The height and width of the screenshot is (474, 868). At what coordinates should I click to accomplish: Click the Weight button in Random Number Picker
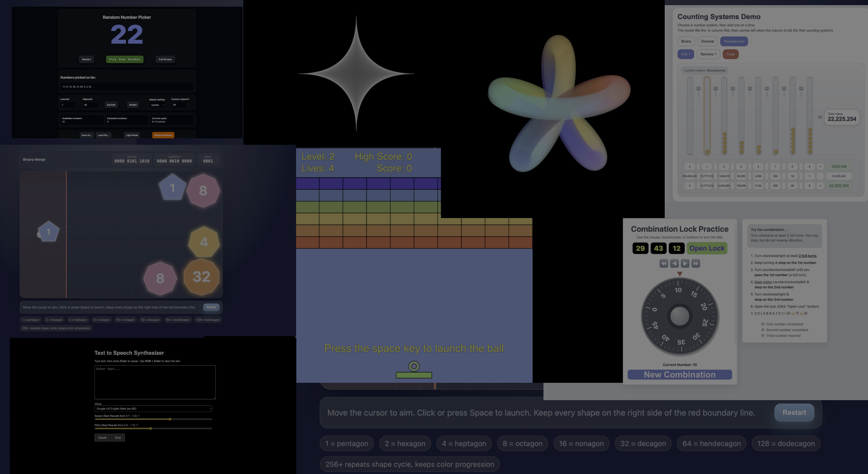[x=133, y=105]
